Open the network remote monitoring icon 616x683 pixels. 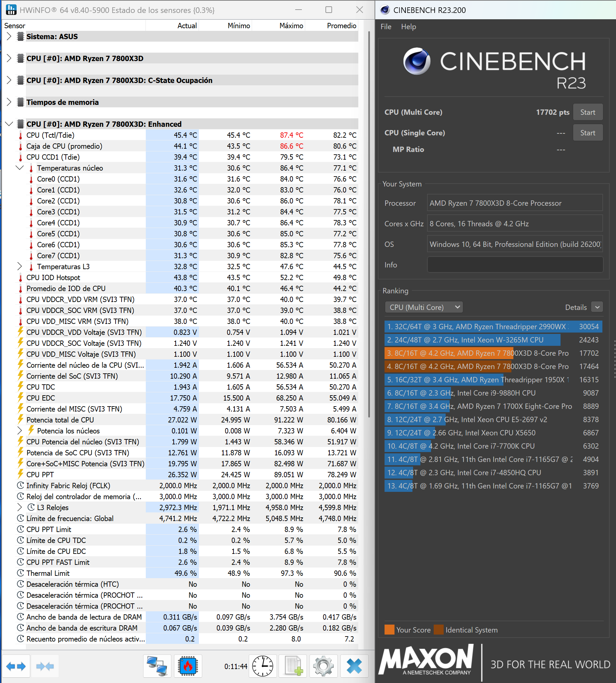pos(157,666)
